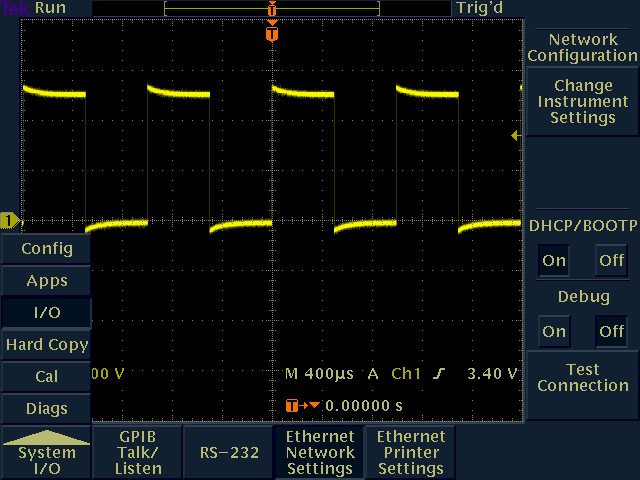
Task: Click the orange trigger position T marker
Action: tap(272, 34)
